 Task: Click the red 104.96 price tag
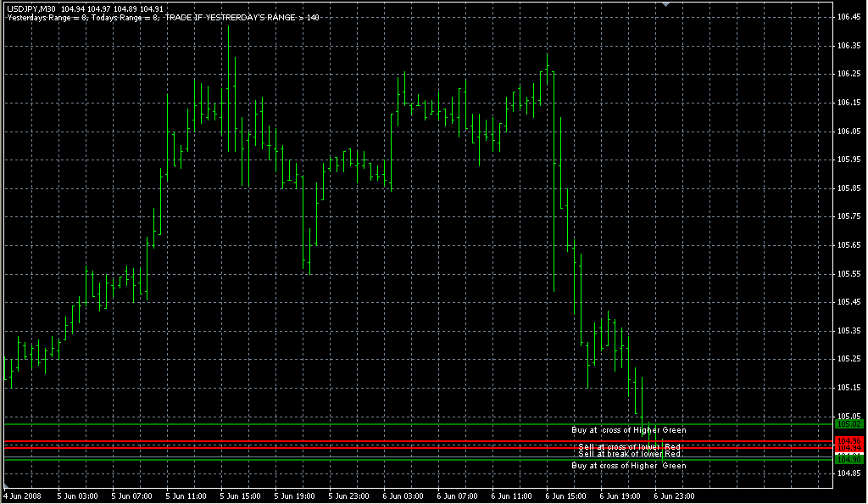coord(849,441)
